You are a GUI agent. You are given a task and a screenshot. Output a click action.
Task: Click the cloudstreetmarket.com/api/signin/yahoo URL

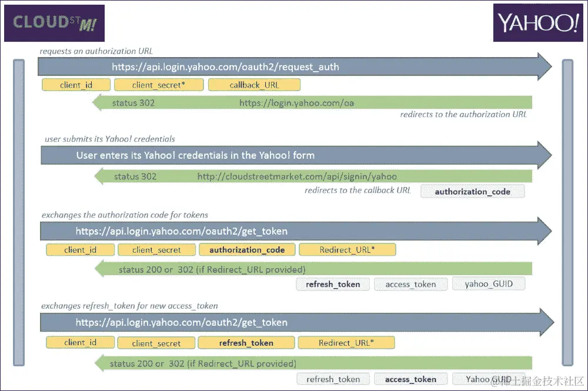click(x=297, y=176)
